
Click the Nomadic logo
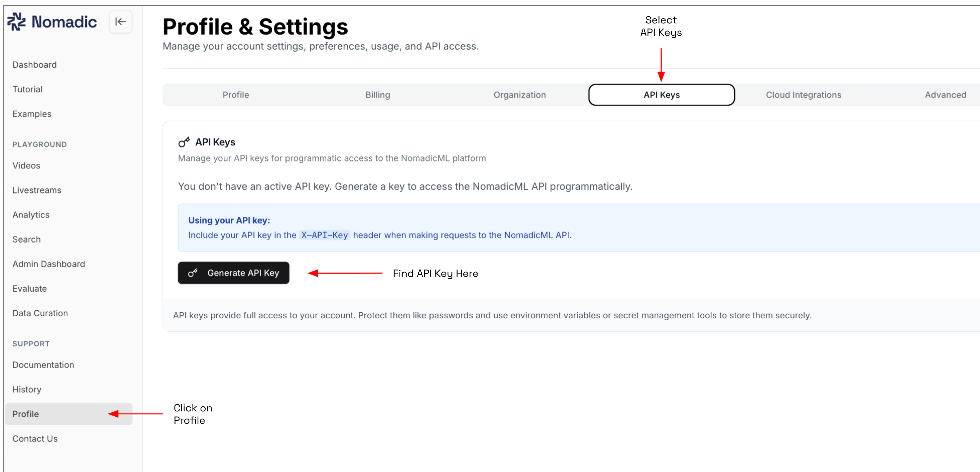[x=52, y=22]
